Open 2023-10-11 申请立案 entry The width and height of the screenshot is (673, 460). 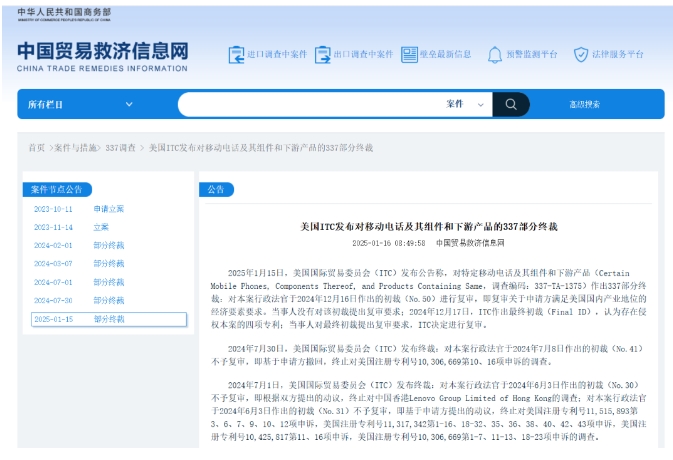[x=79, y=209]
